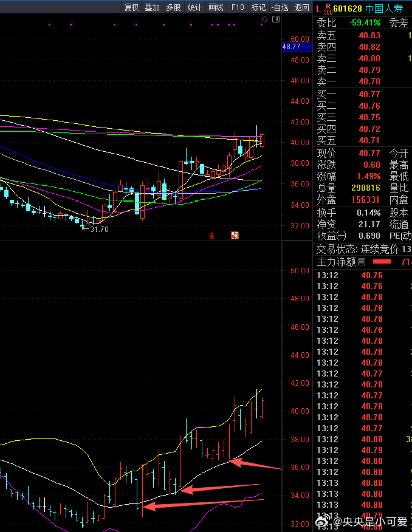This screenshot has width=412, height=532.
Task: Click the 收益(一) value 0.690
Action: (369, 236)
